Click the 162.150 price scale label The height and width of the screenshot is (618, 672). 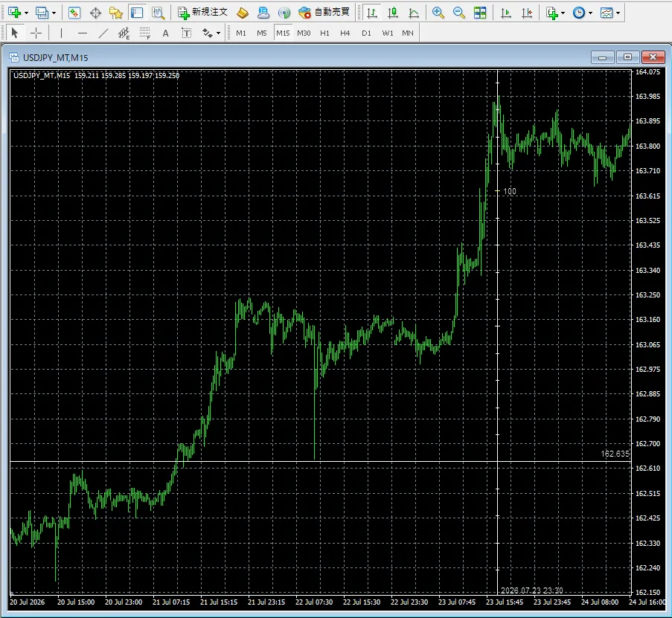(647, 592)
